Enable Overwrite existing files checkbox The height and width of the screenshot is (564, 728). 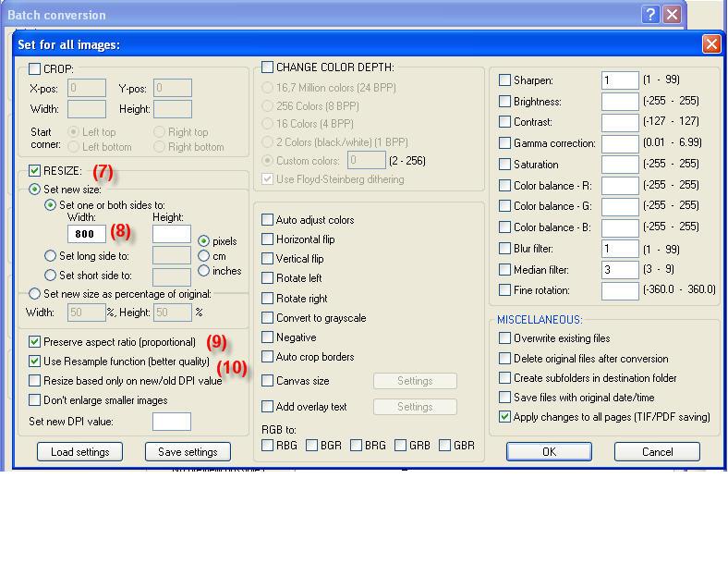504,338
